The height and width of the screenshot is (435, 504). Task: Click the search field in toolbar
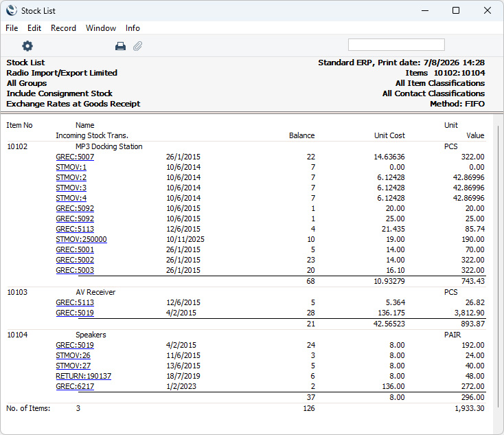[x=396, y=45]
